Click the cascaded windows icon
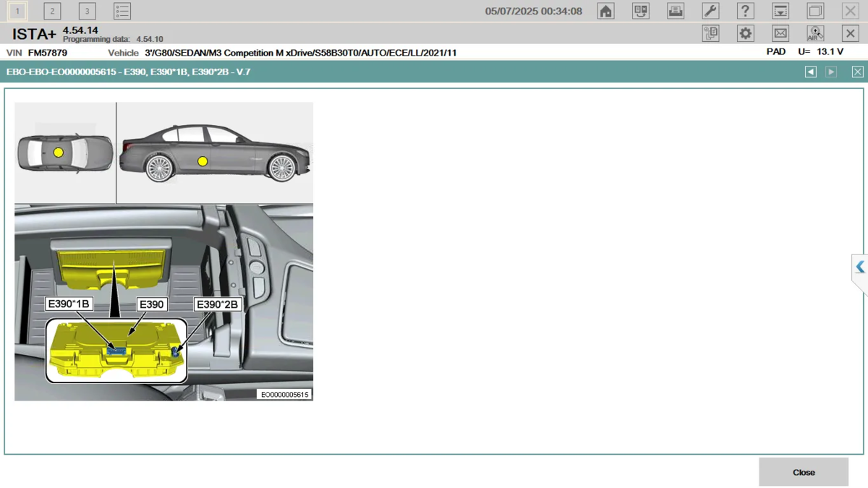This screenshot has width=868, height=488. (x=815, y=11)
